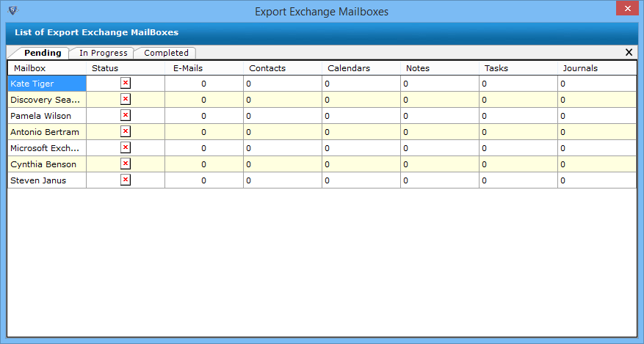Click the Calendars column header
This screenshot has height=344, width=644.
361,68
